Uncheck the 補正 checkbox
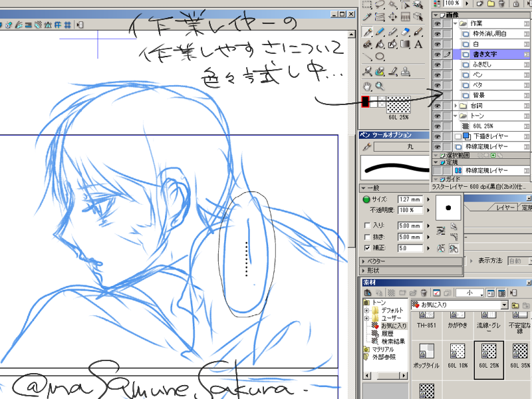 click(x=366, y=247)
